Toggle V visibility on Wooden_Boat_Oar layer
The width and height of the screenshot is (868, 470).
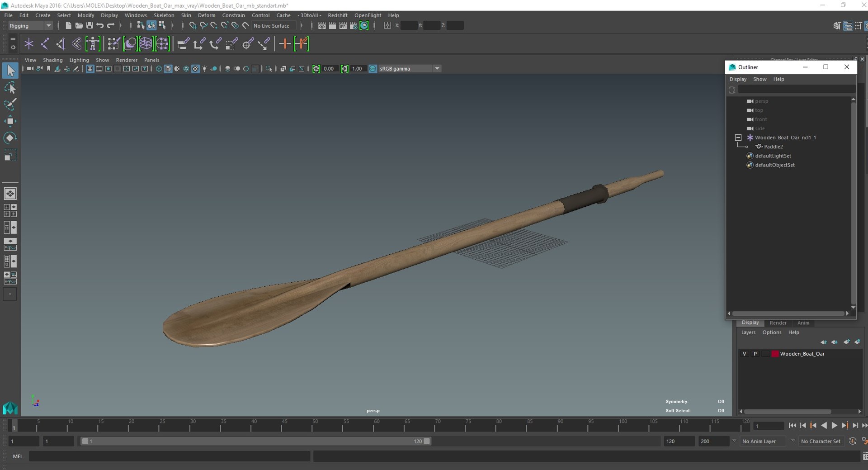745,354
